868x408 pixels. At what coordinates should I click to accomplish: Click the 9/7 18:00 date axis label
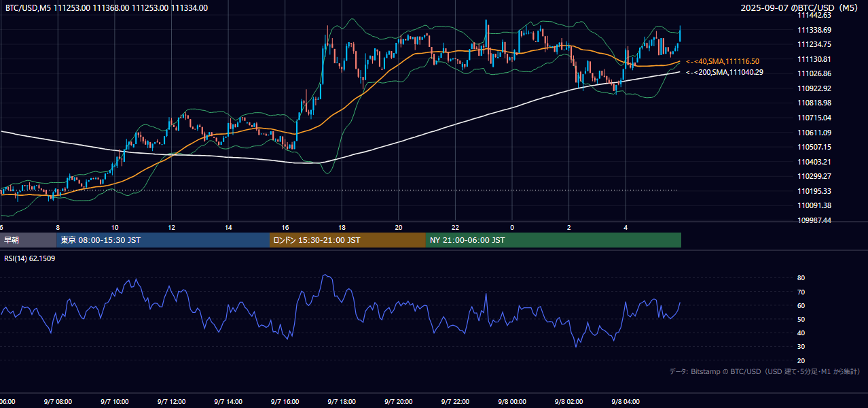coord(342,402)
